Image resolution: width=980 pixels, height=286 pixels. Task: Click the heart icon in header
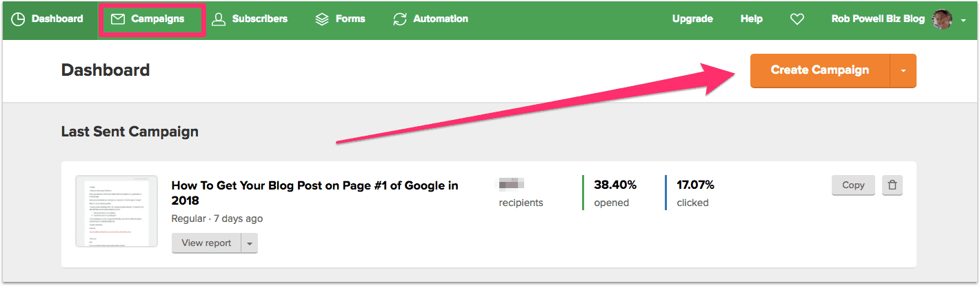pos(797,19)
